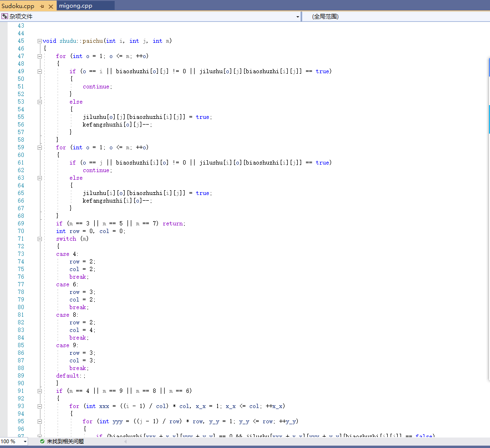This screenshot has width=490, height=448.
Task: Collapse the if block at line 91
Action: (x=39, y=391)
